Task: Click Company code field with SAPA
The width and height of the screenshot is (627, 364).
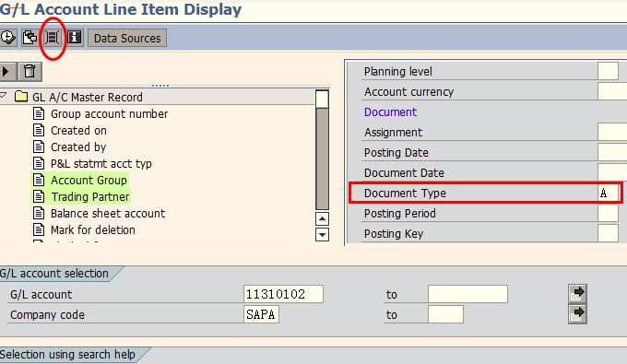Action: [x=261, y=314]
